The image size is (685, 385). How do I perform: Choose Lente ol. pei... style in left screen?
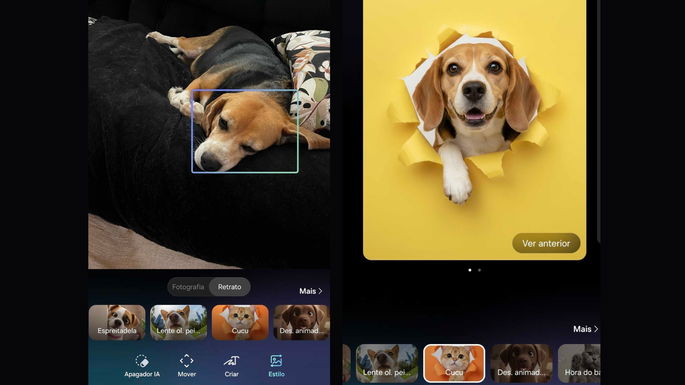[178, 322]
